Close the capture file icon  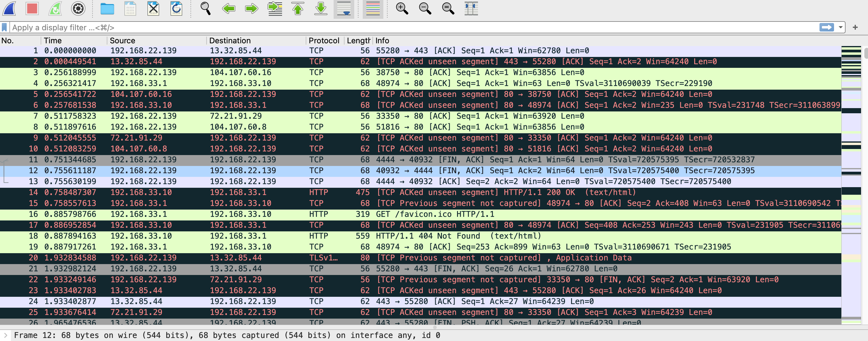pyautogui.click(x=153, y=8)
